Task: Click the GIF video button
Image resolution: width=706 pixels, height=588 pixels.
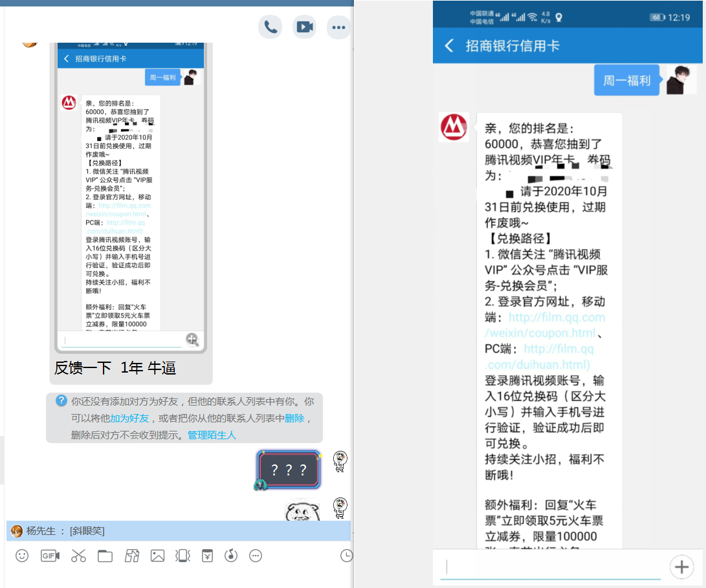Action: pos(50,556)
